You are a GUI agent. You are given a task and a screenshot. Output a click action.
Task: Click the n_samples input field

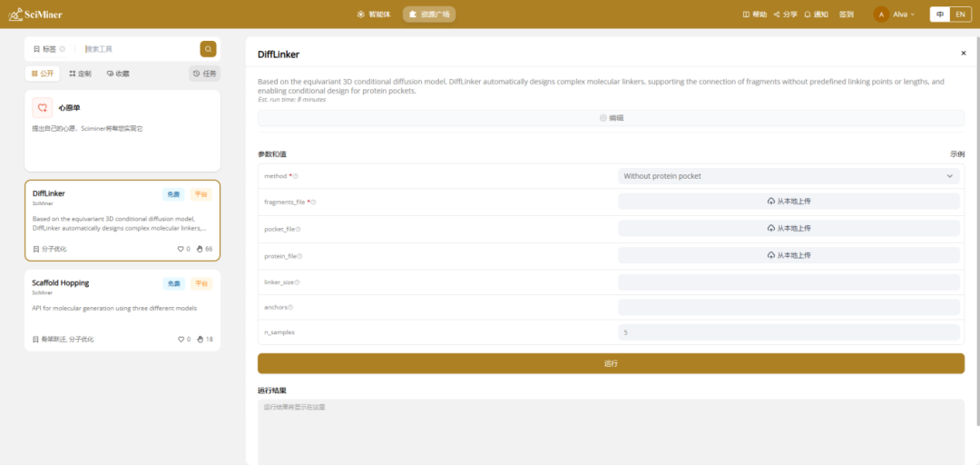[789, 332]
